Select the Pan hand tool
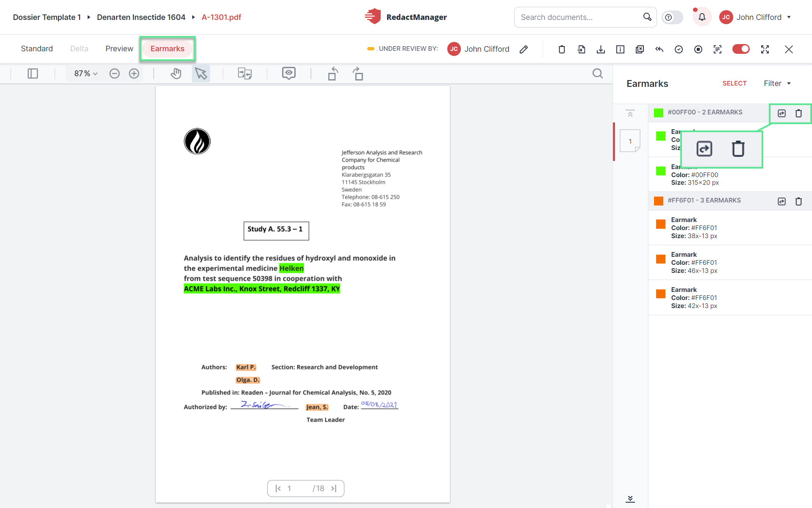 pyautogui.click(x=176, y=74)
